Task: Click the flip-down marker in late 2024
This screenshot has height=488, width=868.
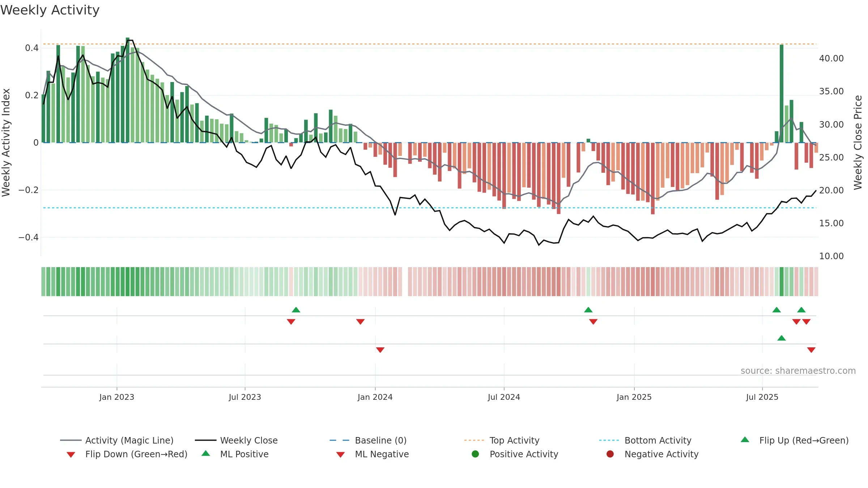Action: [x=593, y=322]
